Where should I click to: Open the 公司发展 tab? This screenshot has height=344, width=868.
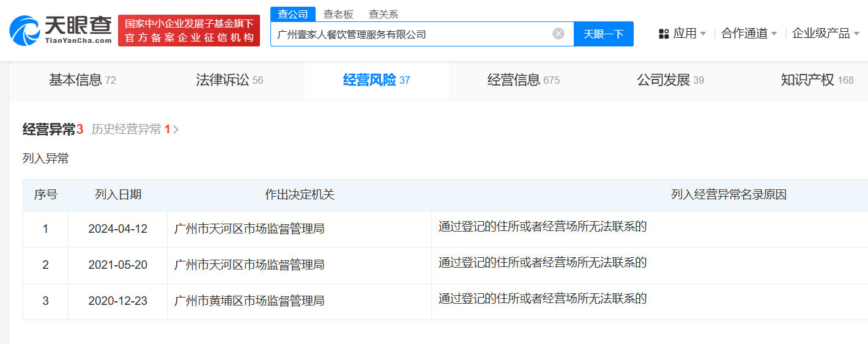click(x=670, y=80)
